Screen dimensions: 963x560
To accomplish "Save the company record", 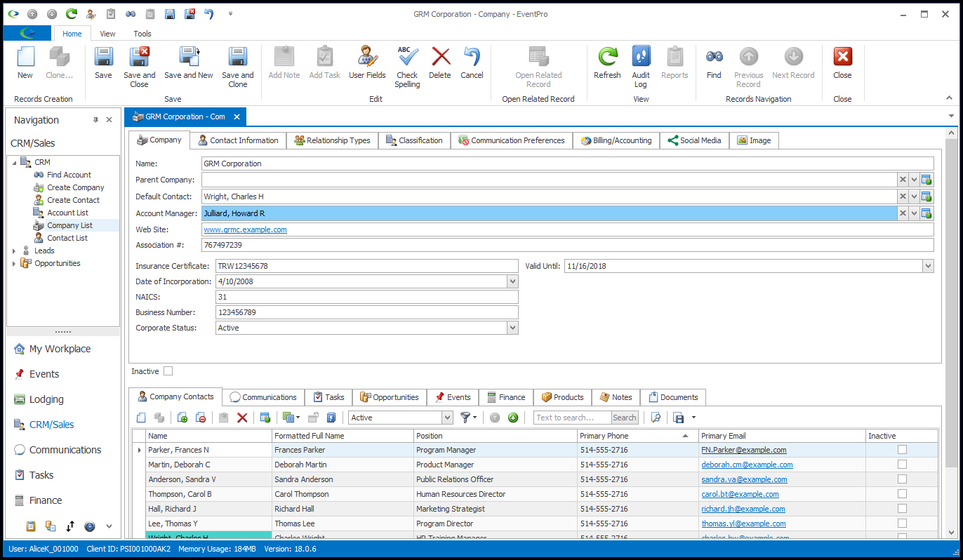I will [103, 62].
